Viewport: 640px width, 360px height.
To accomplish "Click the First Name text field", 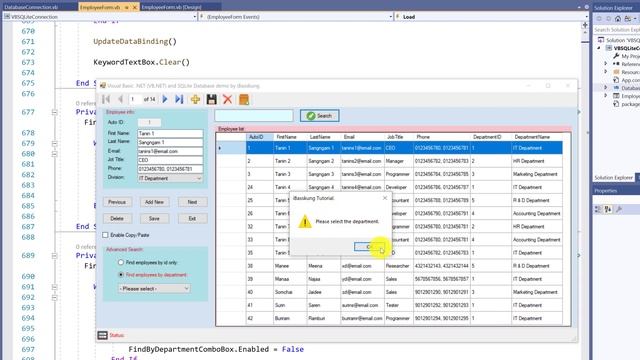I will (x=170, y=133).
